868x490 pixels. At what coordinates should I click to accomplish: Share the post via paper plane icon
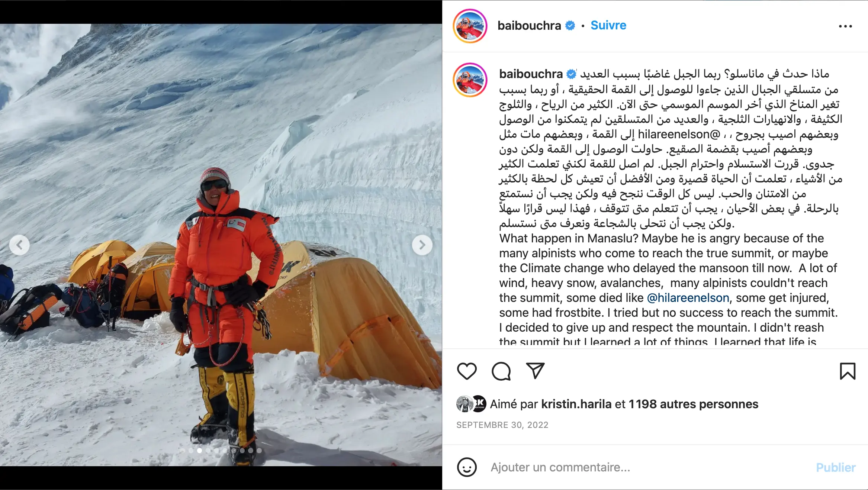pyautogui.click(x=535, y=371)
